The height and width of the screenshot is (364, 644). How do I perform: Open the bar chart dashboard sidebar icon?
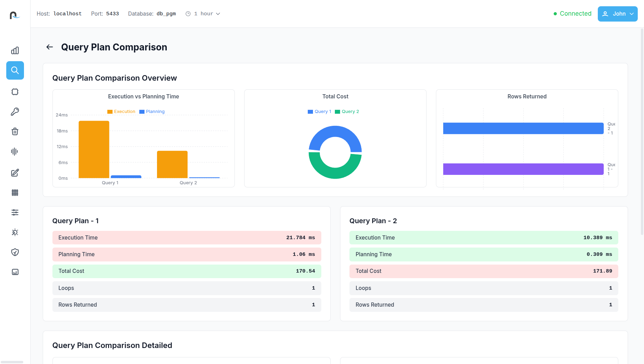tap(15, 51)
